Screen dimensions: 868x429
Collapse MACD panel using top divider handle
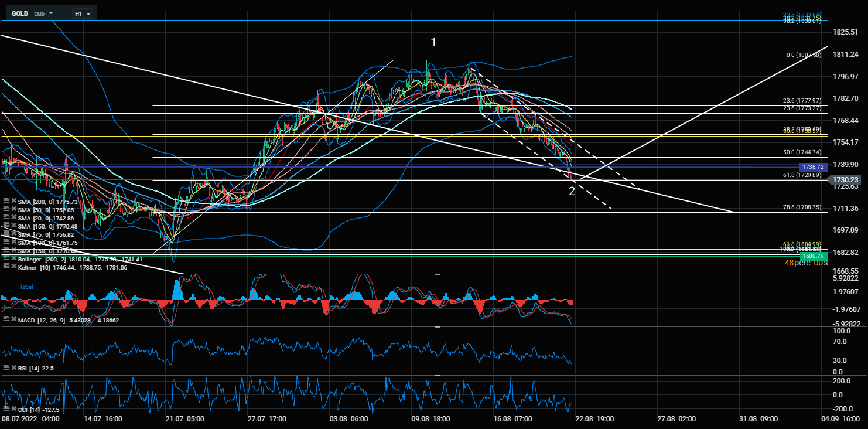pos(437,274)
